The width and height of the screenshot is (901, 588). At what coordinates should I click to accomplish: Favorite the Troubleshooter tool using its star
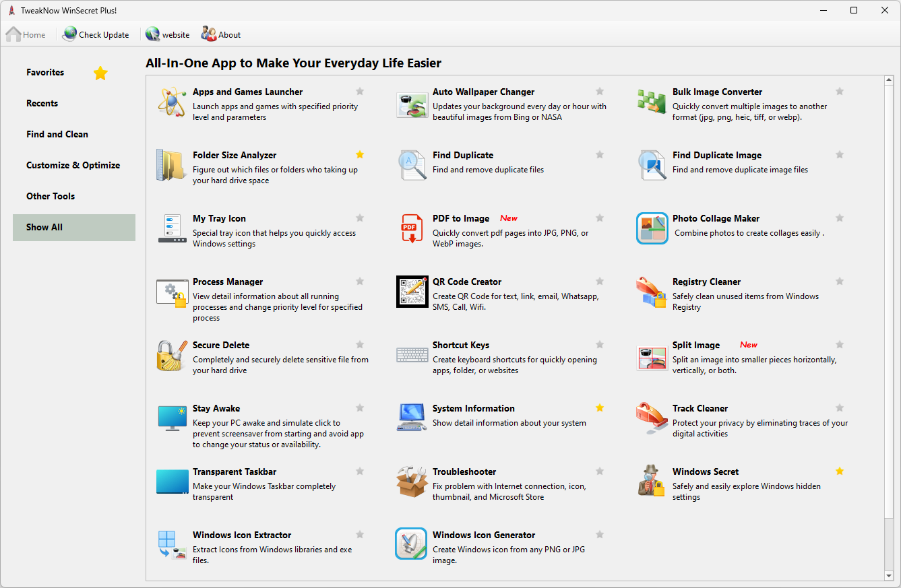point(600,471)
